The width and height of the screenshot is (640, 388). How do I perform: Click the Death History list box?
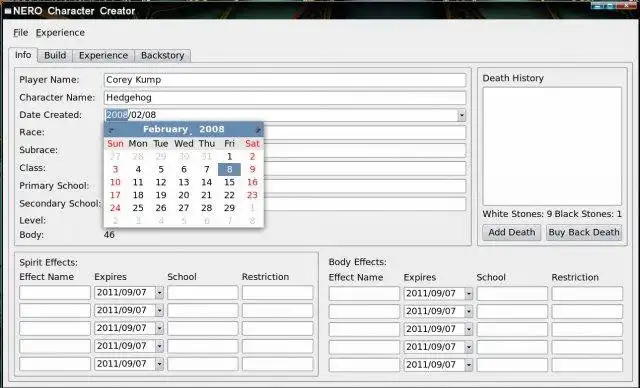click(552, 146)
